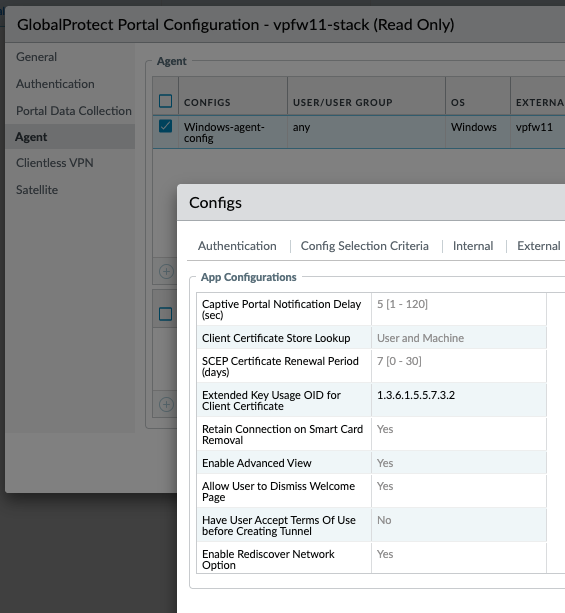Image resolution: width=565 pixels, height=613 pixels.
Task: Open the Authentication section in portal sidebar
Action: [55, 84]
